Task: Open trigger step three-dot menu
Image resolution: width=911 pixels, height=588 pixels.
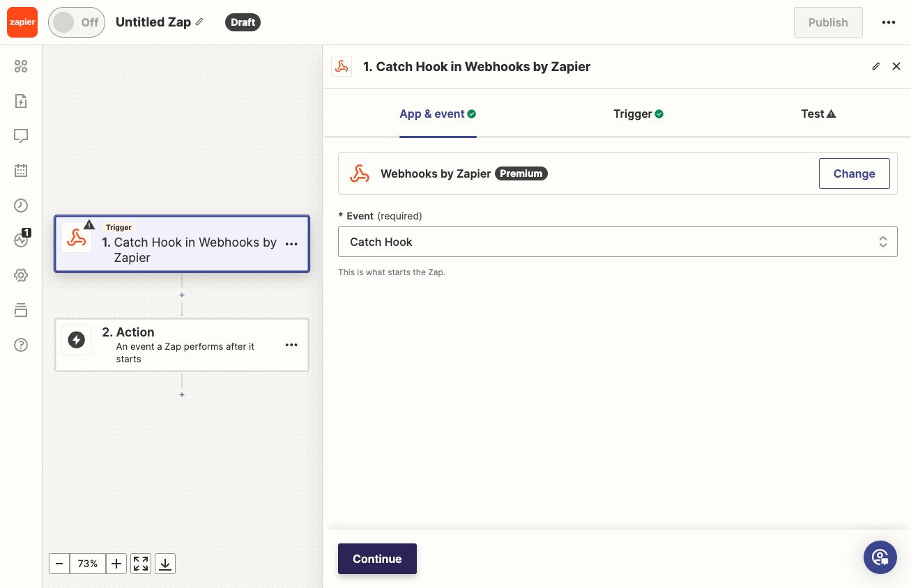Action: [291, 244]
